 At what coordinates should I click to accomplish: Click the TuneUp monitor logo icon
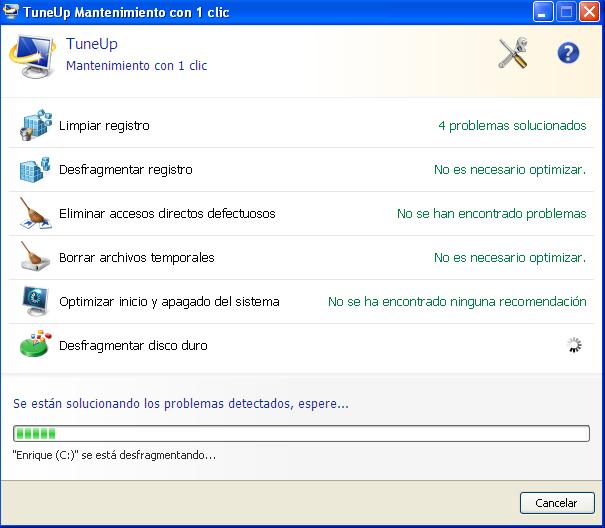click(x=32, y=56)
